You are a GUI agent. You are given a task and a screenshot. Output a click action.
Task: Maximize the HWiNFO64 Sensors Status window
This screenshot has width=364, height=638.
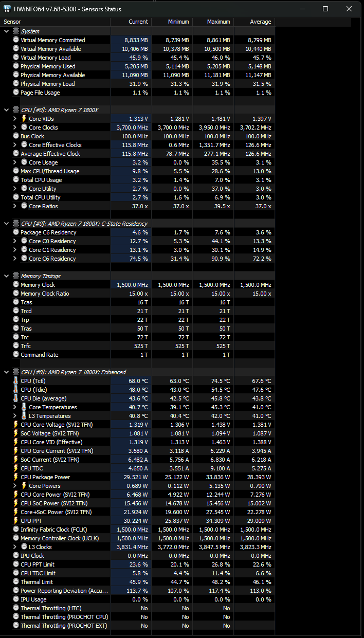[325, 9]
